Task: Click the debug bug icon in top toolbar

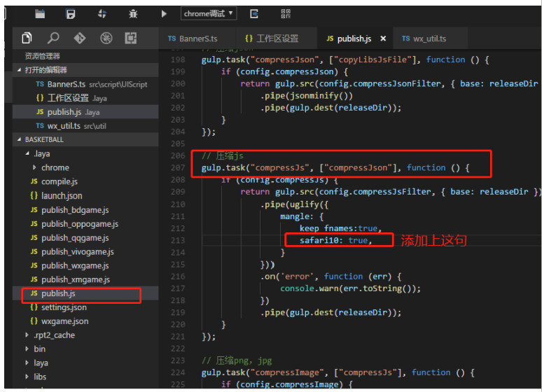Action: point(133,14)
